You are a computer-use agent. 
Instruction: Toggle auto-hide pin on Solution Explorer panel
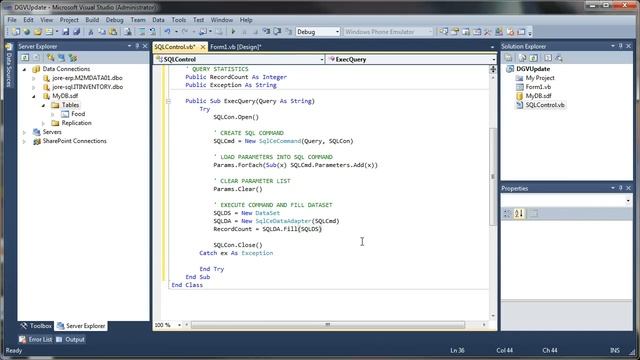(620, 46)
